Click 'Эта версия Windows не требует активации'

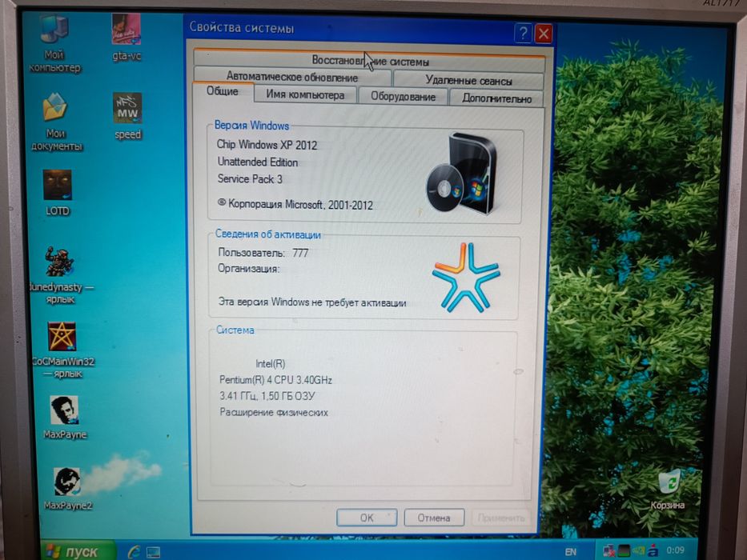click(312, 302)
